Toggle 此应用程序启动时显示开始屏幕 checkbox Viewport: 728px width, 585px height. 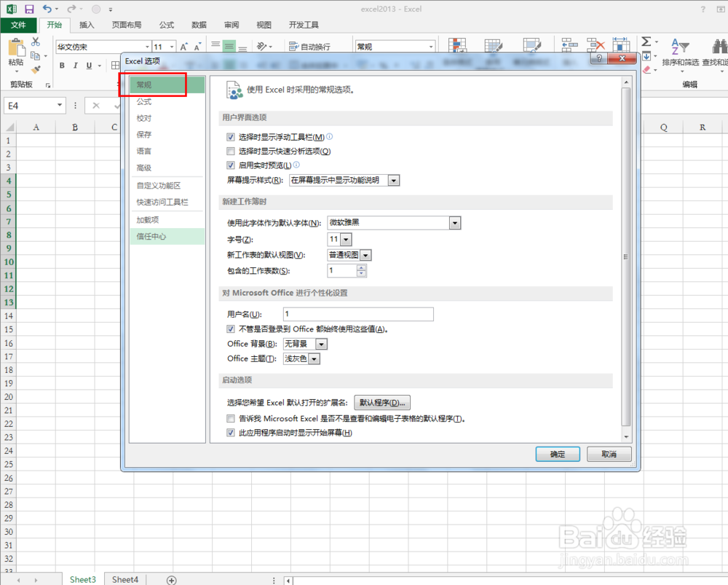[230, 433]
